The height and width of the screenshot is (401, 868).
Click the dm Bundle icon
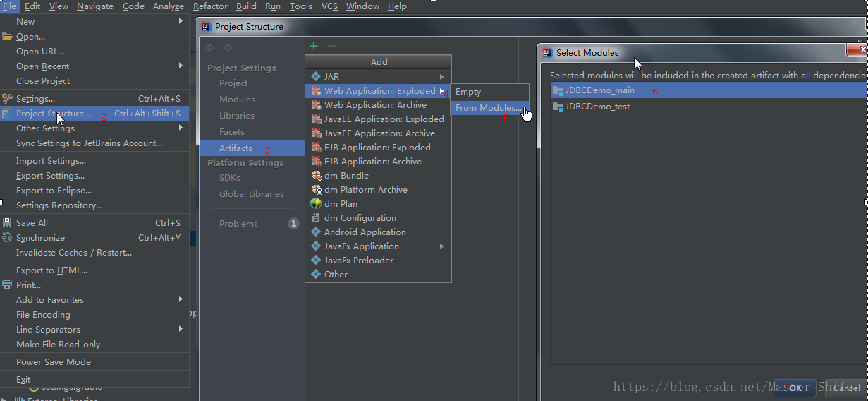point(316,175)
